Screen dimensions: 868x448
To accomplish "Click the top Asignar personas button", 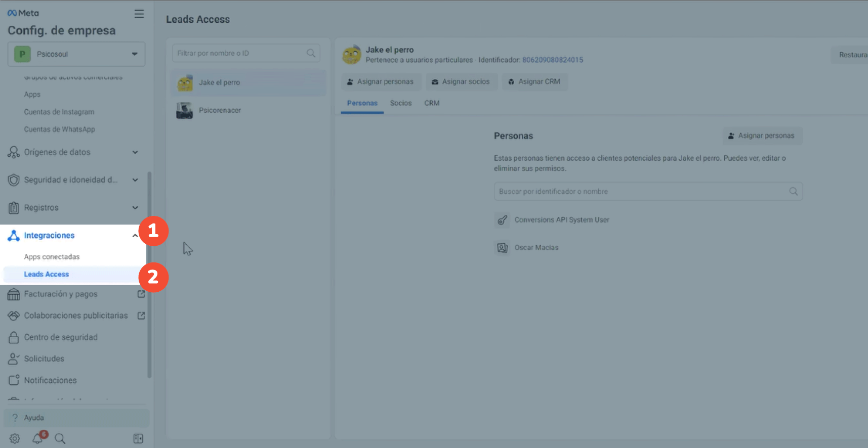I will click(381, 82).
